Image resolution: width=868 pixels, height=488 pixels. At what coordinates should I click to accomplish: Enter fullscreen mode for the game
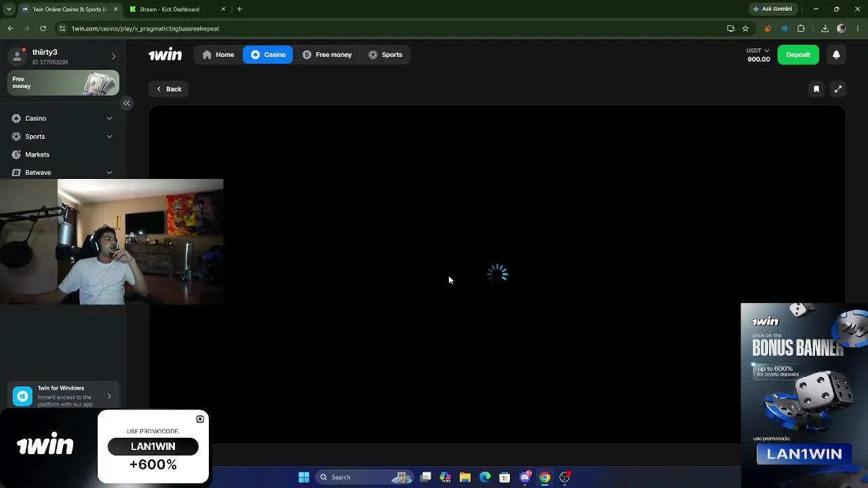click(x=838, y=89)
